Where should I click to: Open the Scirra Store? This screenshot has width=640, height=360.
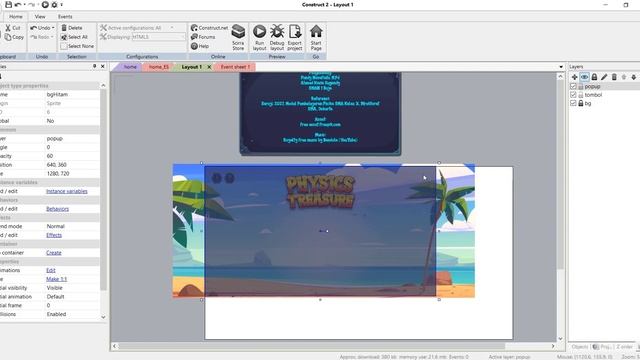click(x=238, y=38)
